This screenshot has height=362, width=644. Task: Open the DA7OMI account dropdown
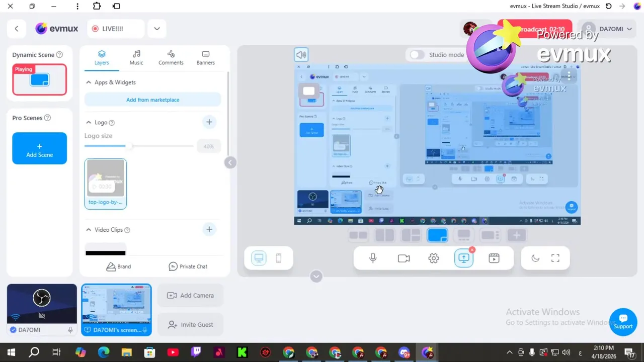click(x=607, y=29)
